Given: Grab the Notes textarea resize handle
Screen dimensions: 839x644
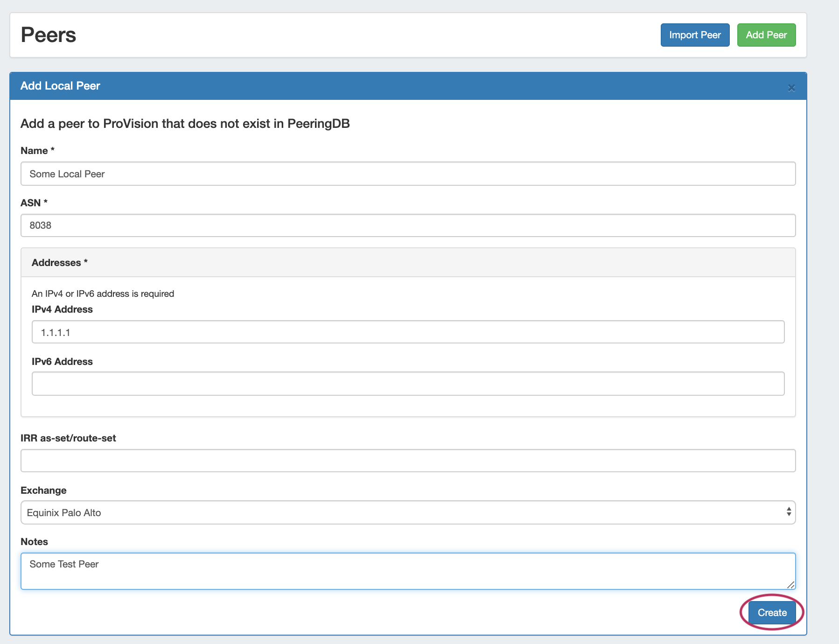Looking at the screenshot, I should coord(790,585).
